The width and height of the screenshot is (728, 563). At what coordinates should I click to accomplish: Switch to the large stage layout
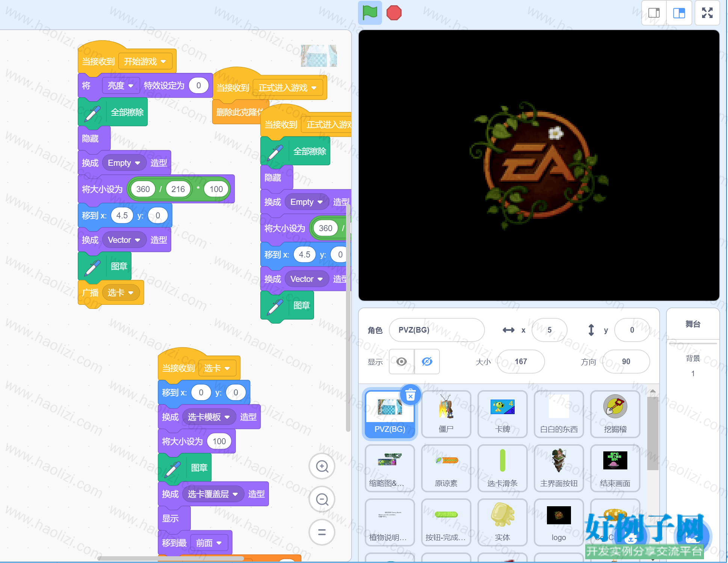679,13
